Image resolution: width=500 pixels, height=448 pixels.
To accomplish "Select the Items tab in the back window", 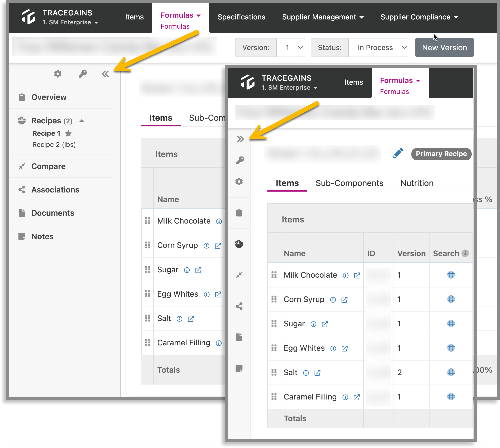I will [x=161, y=118].
